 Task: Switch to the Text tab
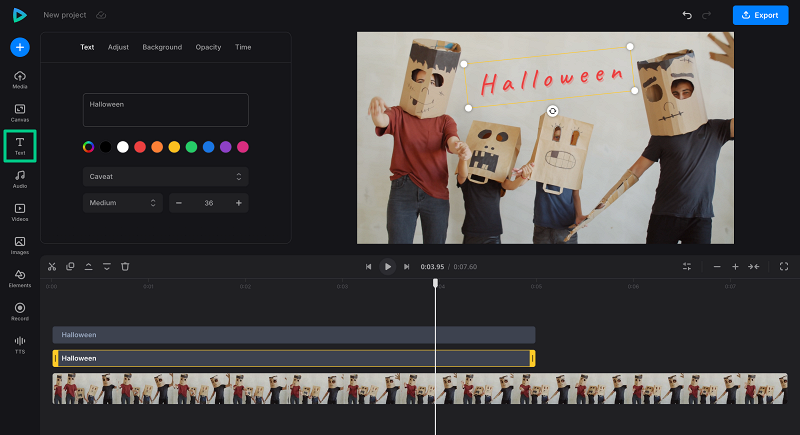click(x=87, y=47)
